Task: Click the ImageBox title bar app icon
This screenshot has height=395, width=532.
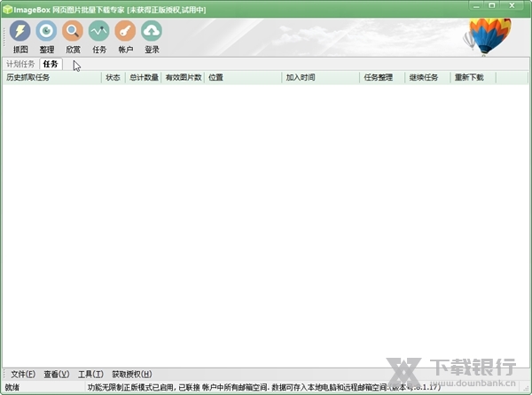Action: (7, 10)
